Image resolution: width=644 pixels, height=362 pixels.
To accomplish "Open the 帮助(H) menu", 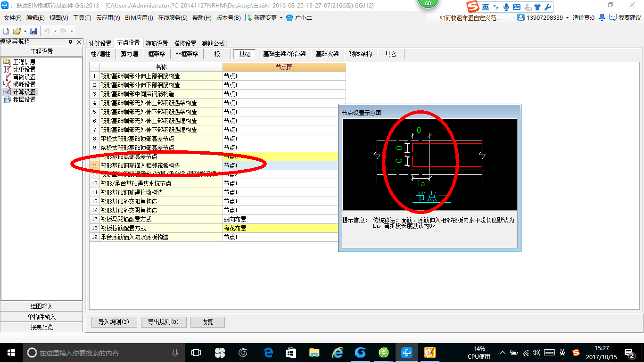I will point(202,18).
